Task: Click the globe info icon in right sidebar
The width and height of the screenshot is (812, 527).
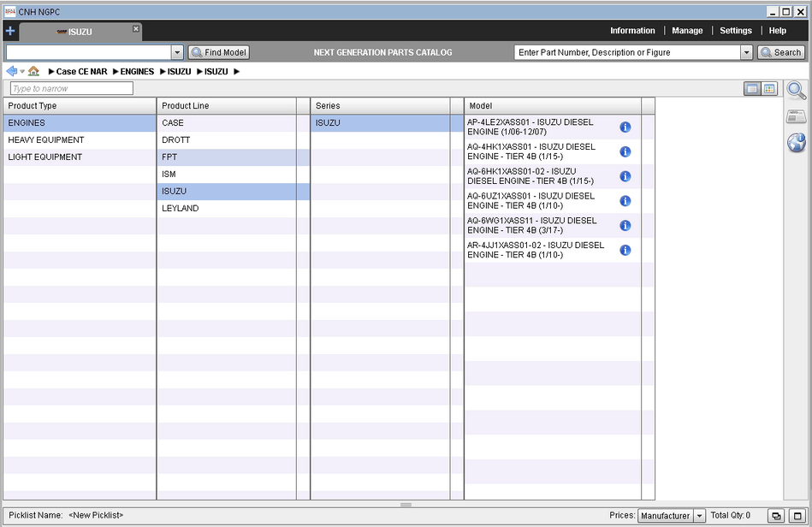Action: pyautogui.click(x=796, y=143)
